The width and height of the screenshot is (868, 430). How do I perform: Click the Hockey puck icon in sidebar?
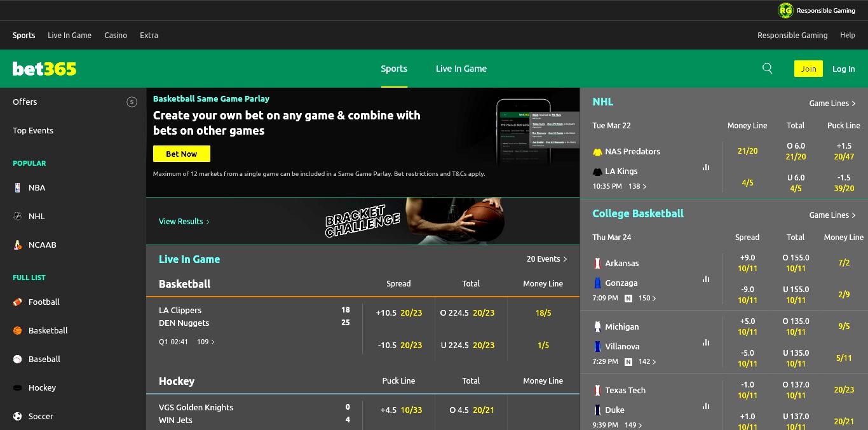click(18, 387)
